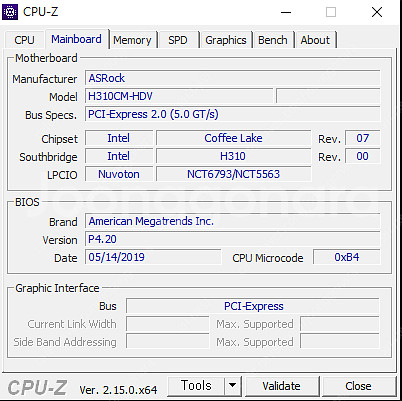Click BIOS Brand American Megatrends Inc.

pos(232,221)
